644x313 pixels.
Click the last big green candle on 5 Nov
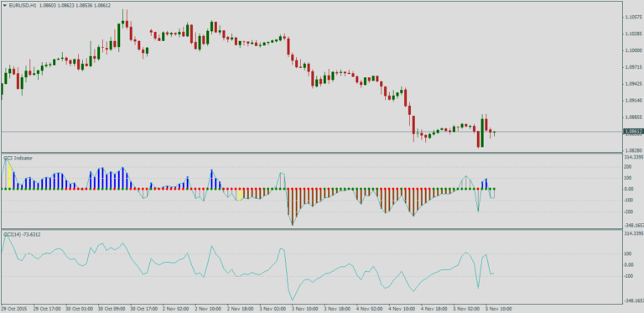tap(482, 133)
